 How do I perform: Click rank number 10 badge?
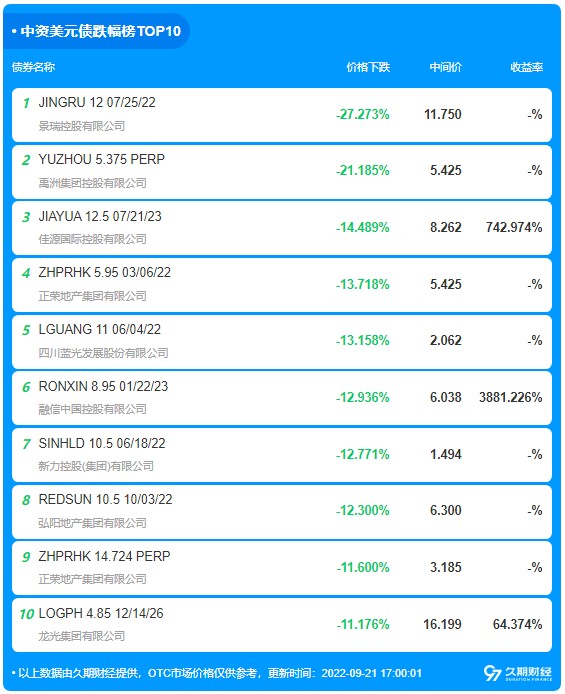(x=27, y=614)
